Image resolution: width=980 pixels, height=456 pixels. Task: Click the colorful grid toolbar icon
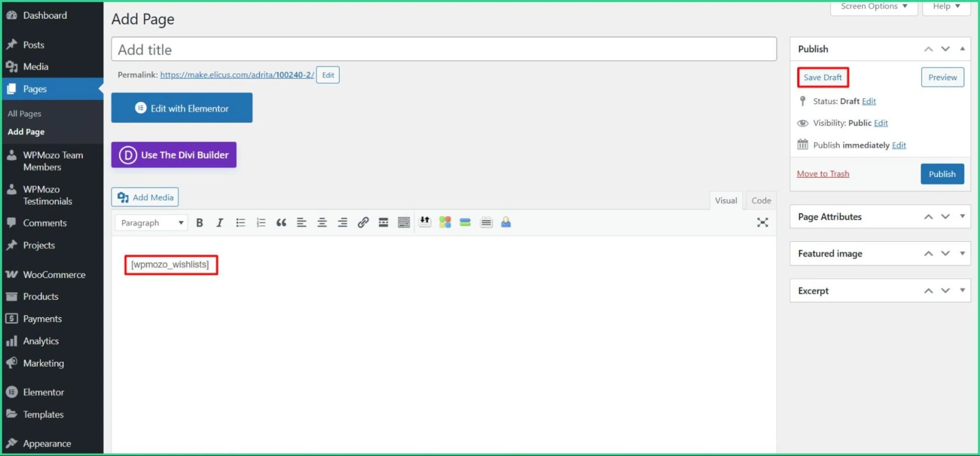445,222
